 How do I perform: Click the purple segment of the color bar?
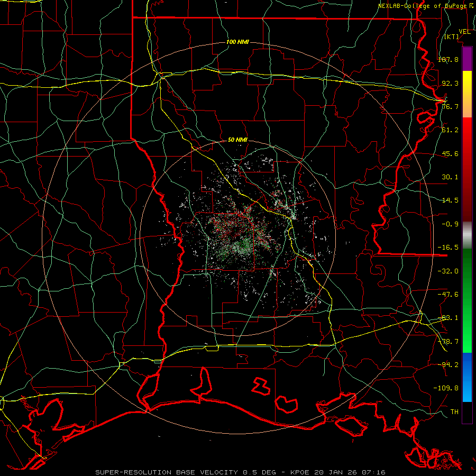[467, 59]
